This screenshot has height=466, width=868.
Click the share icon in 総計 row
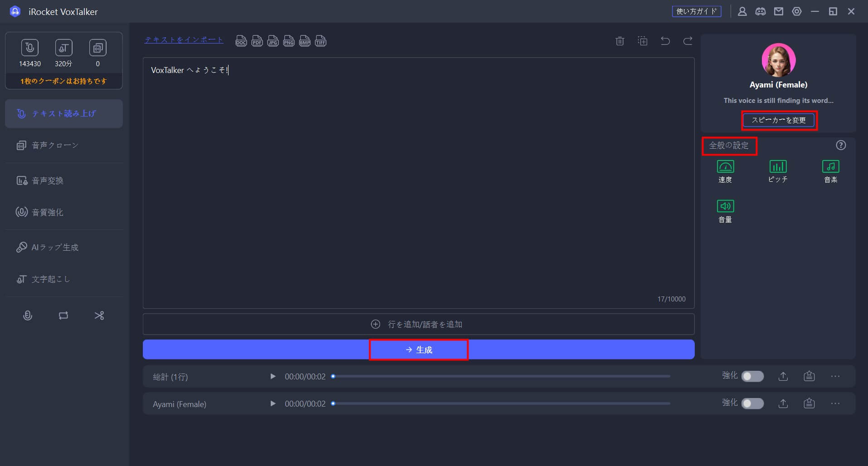pos(809,376)
